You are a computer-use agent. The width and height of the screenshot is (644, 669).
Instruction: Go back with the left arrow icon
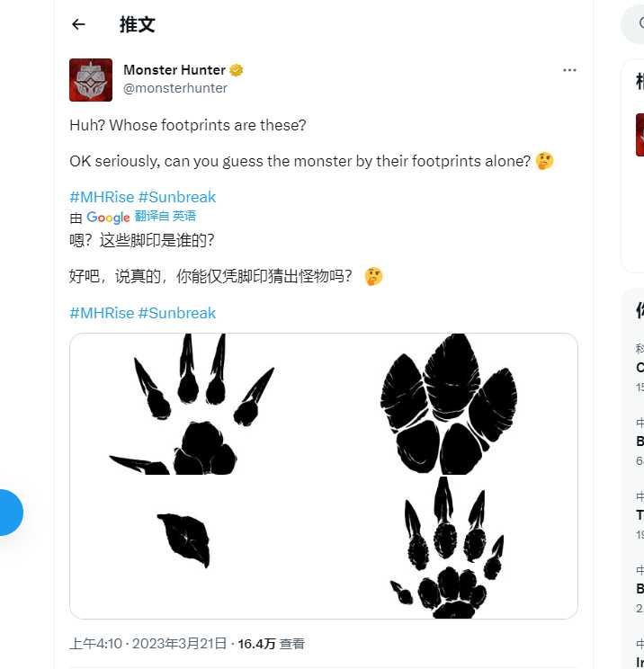pos(78,24)
